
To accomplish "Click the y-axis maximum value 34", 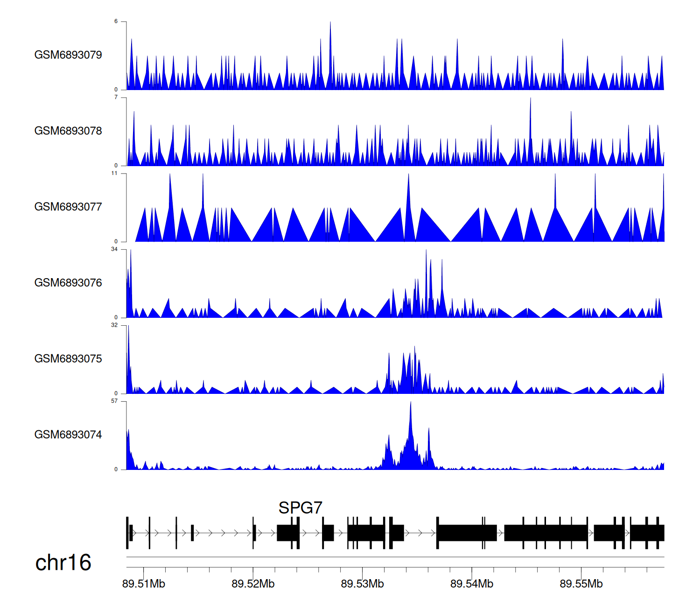I will 114,249.
